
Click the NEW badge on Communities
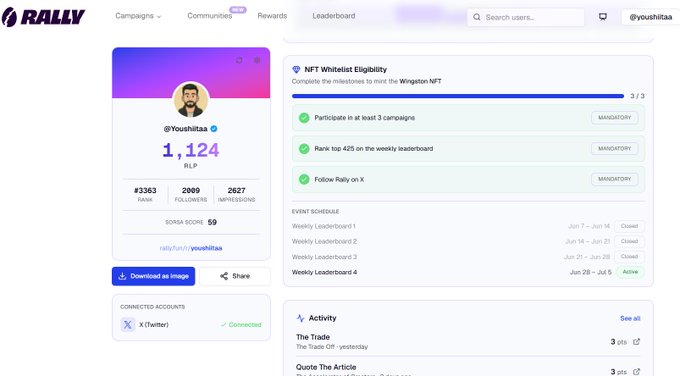click(x=238, y=10)
